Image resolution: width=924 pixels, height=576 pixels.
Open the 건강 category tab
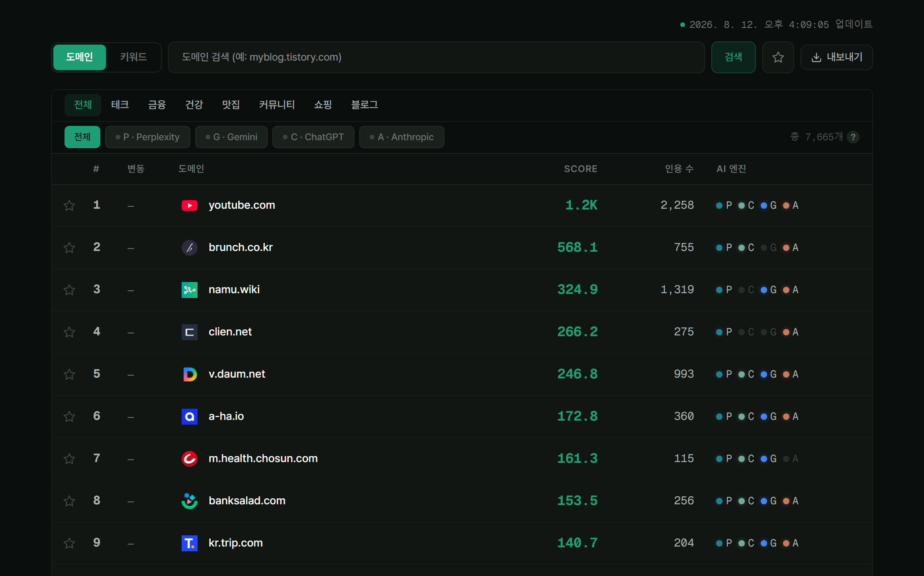point(194,105)
